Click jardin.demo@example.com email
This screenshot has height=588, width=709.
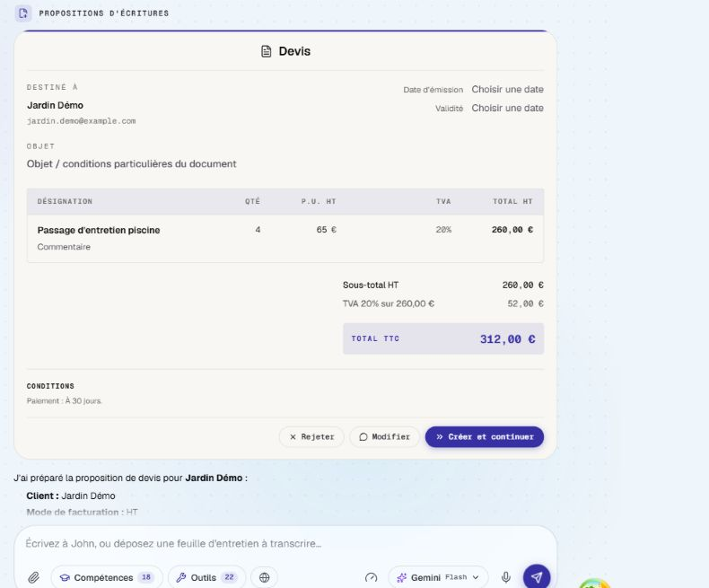coord(82,121)
